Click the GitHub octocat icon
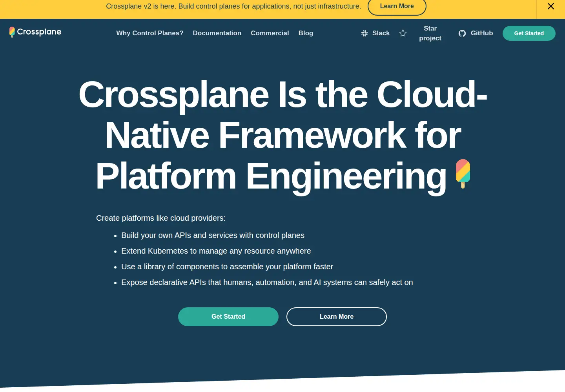The image size is (565, 392). pyautogui.click(x=462, y=33)
